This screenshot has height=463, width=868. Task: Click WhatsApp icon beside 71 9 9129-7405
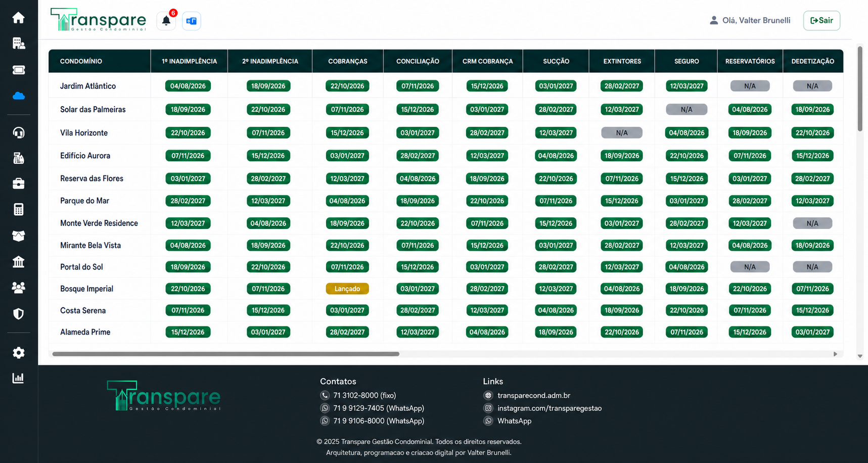coord(325,408)
